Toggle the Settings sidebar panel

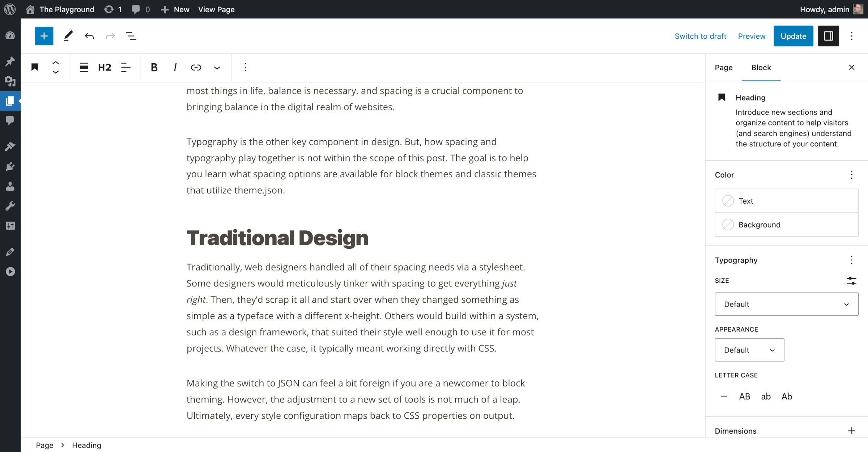click(828, 36)
